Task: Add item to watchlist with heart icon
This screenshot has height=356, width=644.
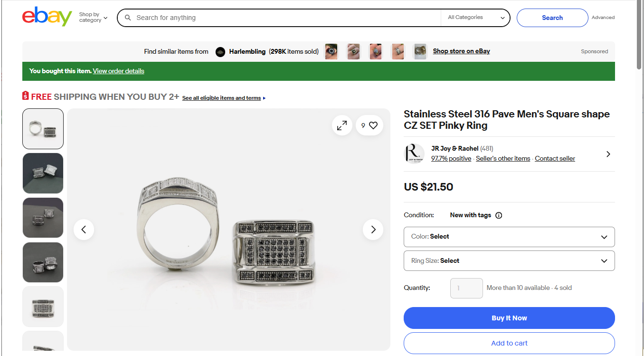Action: [x=373, y=125]
